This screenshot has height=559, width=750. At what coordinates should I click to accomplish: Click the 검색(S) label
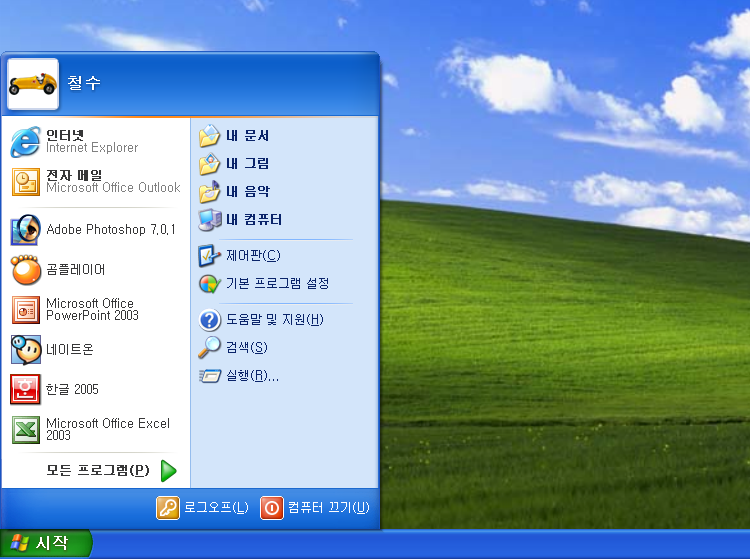(246, 348)
